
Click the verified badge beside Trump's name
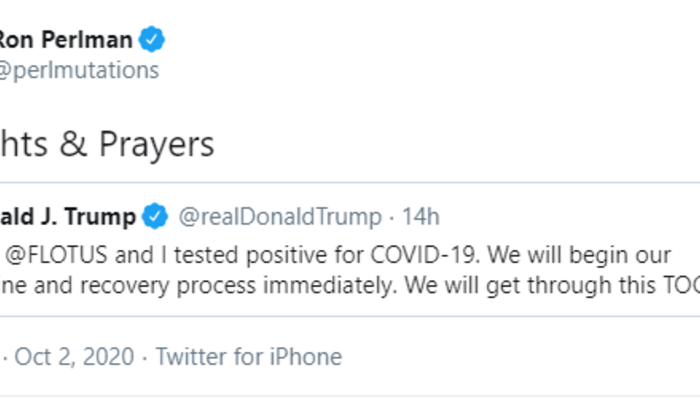(x=154, y=216)
